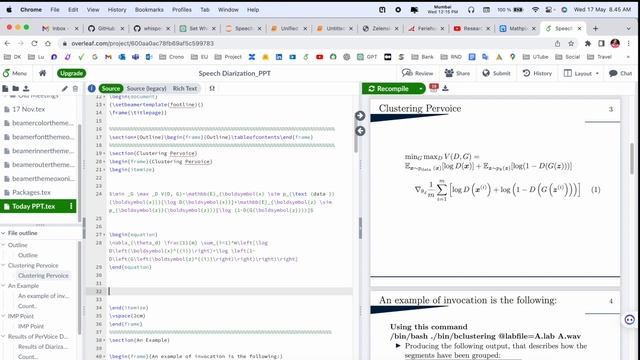
Task: Collapse File outline panel
Action: (x=3, y=233)
